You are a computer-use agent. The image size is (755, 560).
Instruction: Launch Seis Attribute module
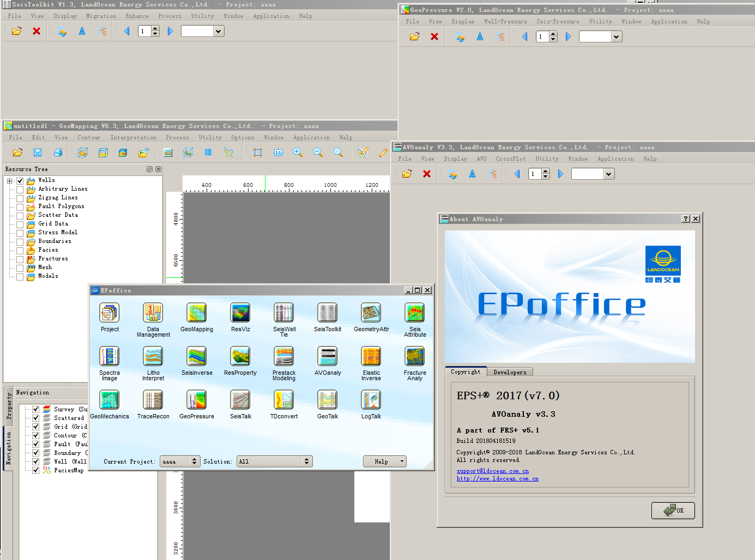(415, 313)
